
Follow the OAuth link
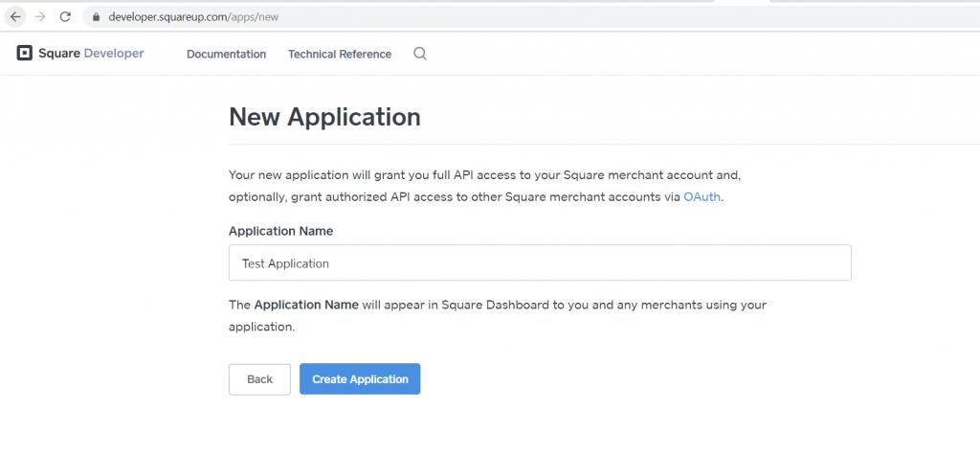click(702, 196)
